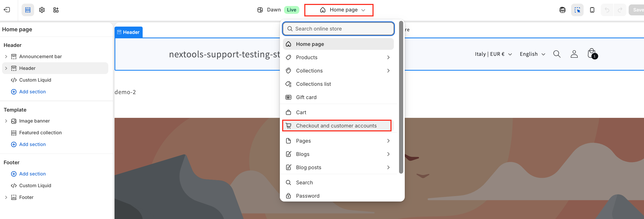This screenshot has width=644, height=219.
Task: Click the Checkout cart menu icon
Action: click(288, 126)
